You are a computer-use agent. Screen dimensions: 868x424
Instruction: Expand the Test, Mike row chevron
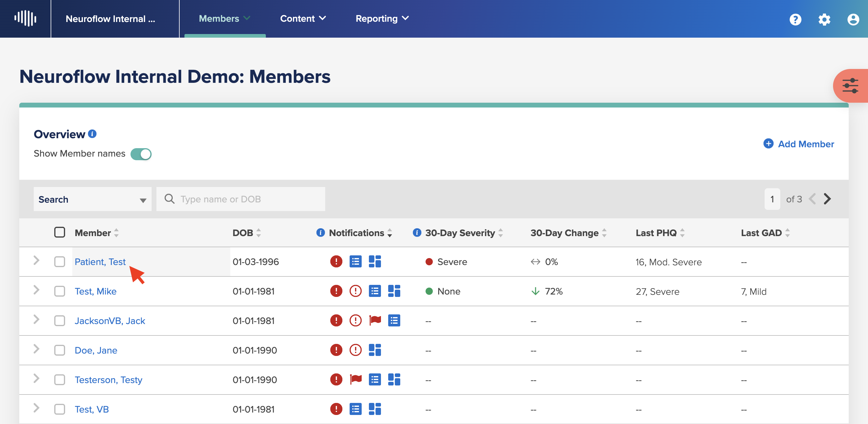36,290
